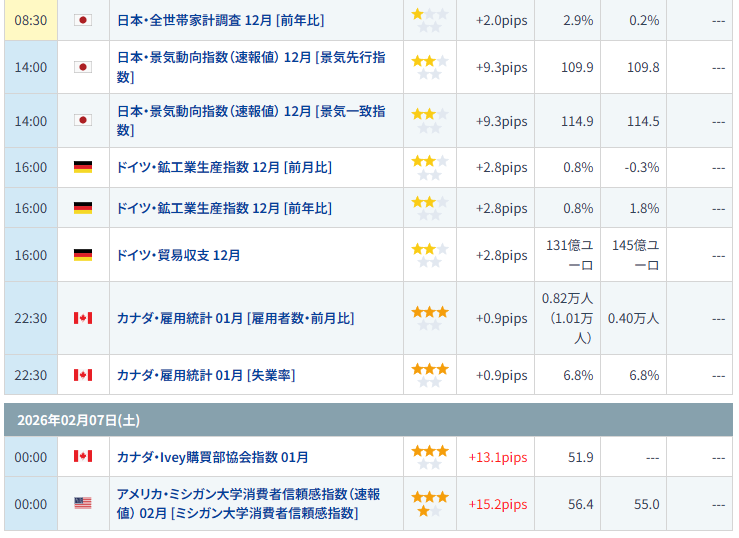Image resolution: width=739 pixels, height=538 pixels.
Task: Open the ドイツ・貿易収支 12月 link
Action: click(x=179, y=255)
